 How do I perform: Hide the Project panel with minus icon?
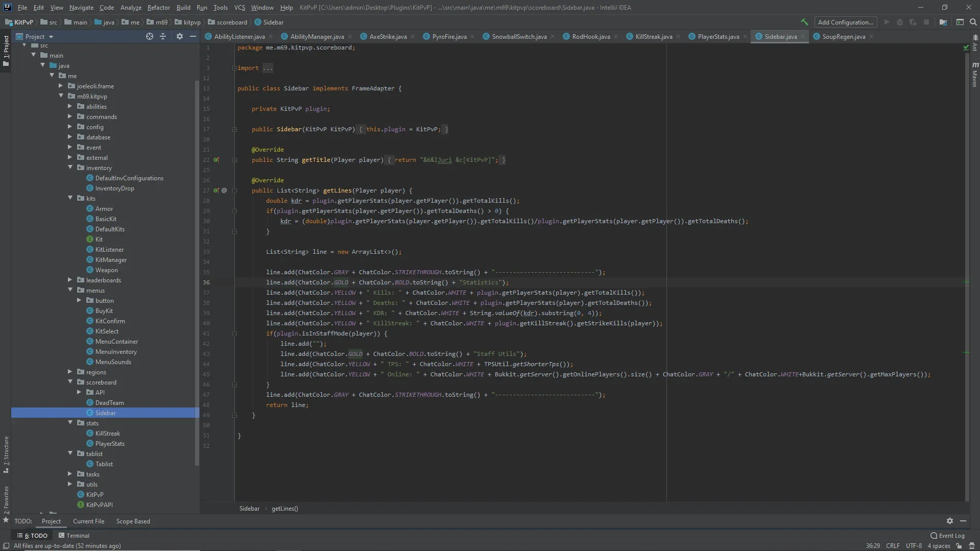tap(193, 36)
